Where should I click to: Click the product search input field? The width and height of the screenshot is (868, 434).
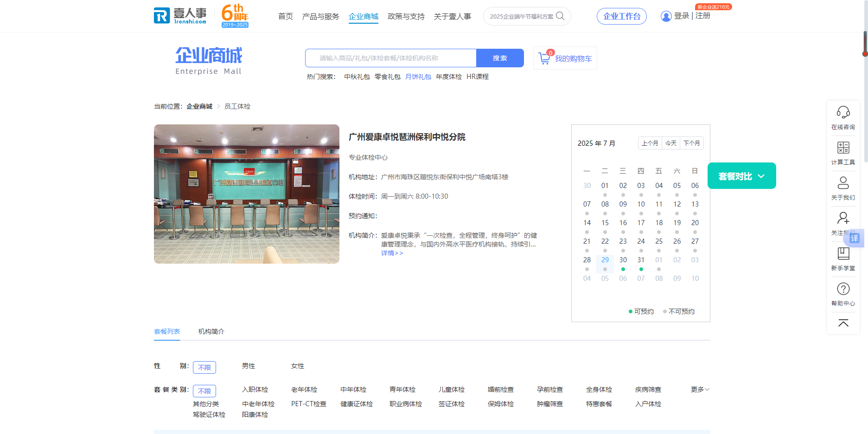390,58
